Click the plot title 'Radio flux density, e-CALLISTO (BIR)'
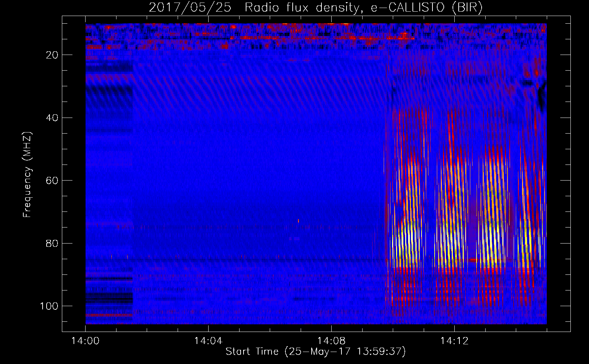 point(364,8)
